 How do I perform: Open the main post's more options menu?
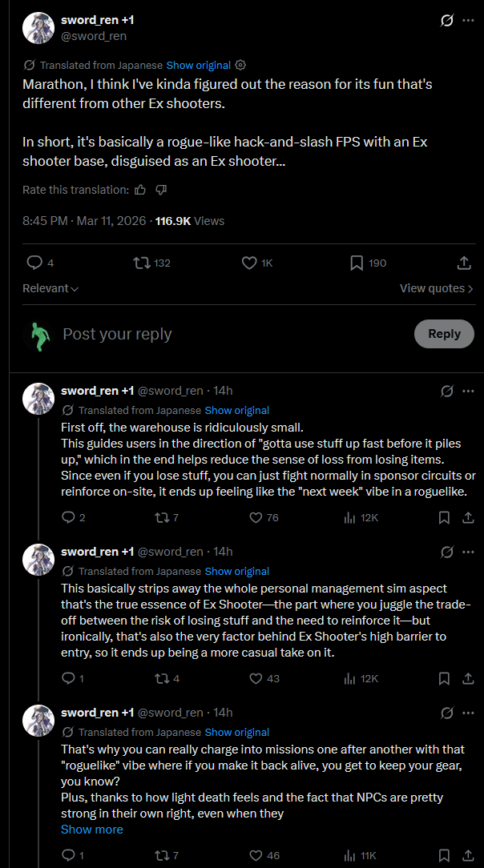468,21
